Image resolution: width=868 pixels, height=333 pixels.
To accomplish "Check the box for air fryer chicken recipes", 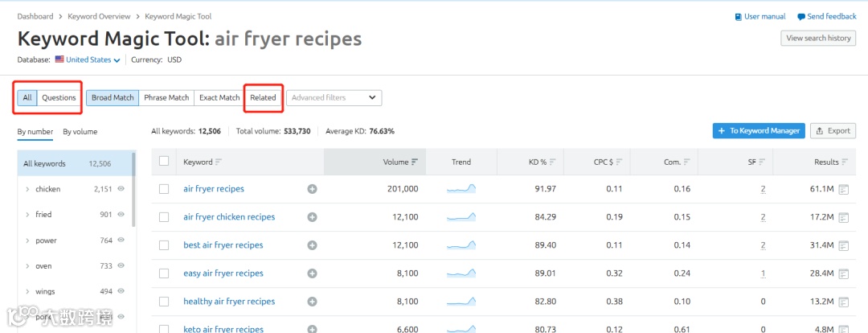I will point(164,217).
